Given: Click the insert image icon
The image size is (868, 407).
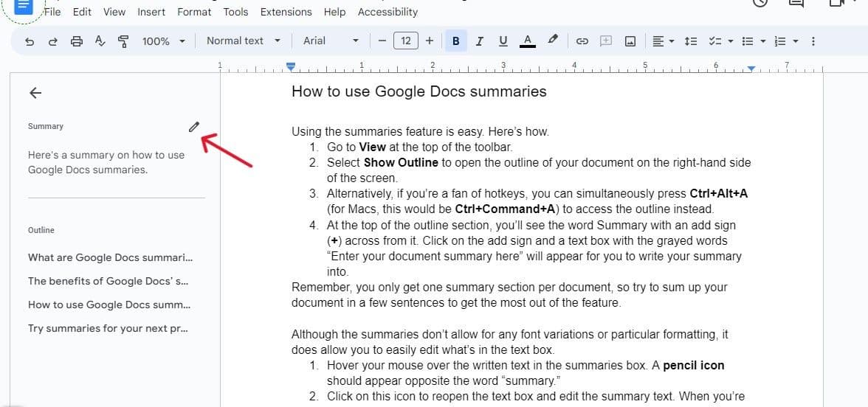Looking at the screenshot, I should [x=630, y=41].
